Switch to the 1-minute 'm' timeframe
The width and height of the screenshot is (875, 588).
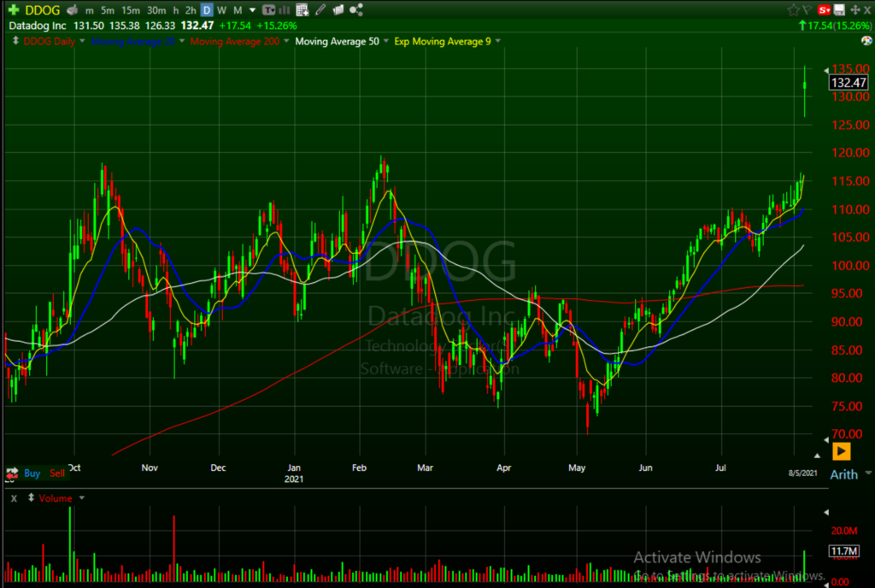click(89, 10)
